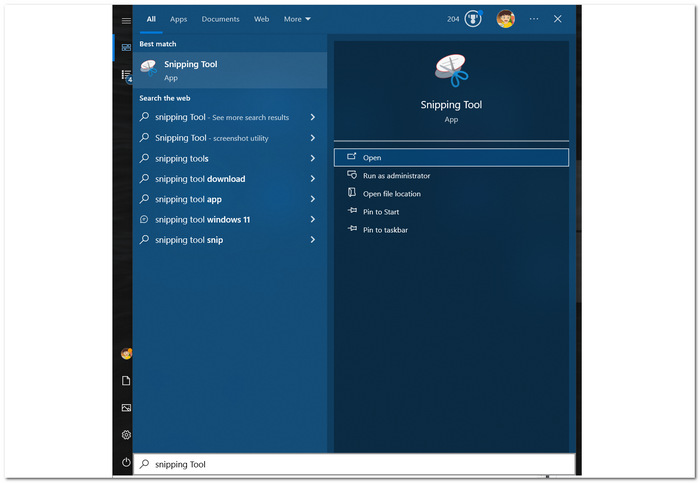Click search icon beside 'snipping tool app'
This screenshot has width=700, height=483.
pyautogui.click(x=144, y=198)
